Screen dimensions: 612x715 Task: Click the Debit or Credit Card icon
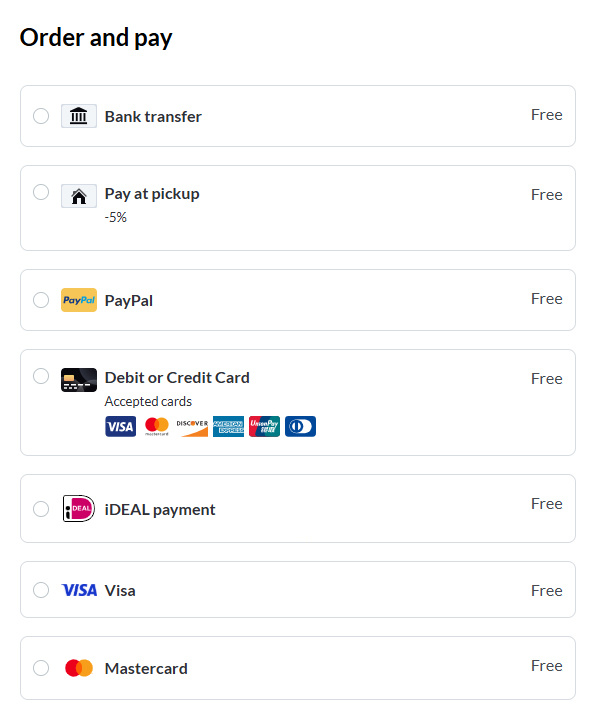[79, 379]
